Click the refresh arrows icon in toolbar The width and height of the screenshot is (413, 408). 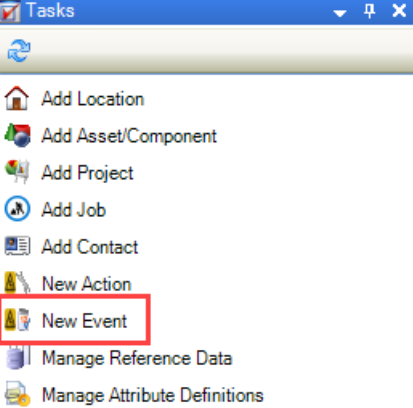(x=19, y=51)
